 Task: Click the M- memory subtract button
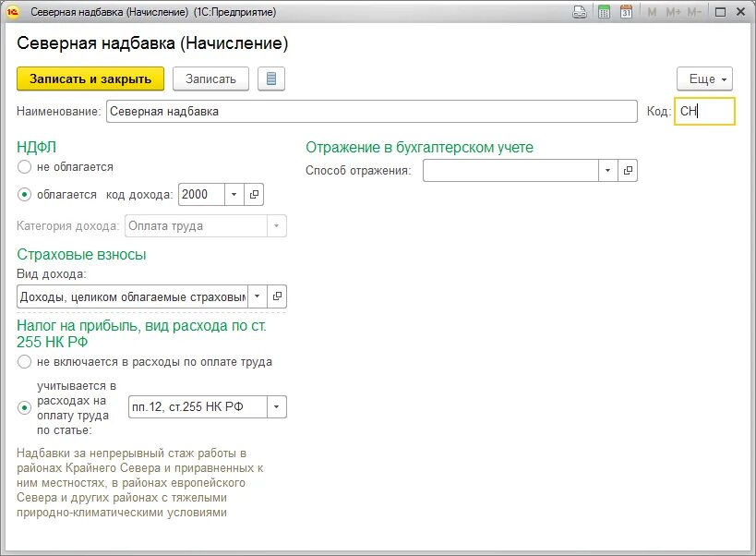pos(694,12)
